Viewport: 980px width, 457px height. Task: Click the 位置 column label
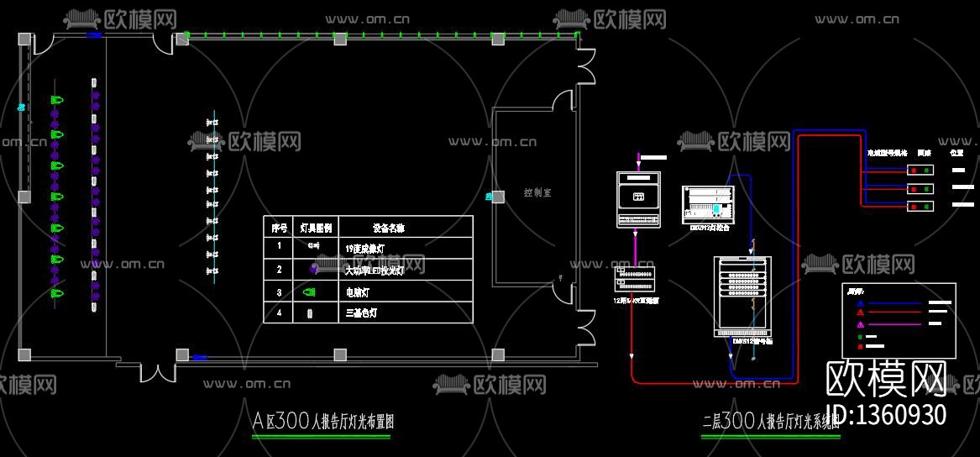click(x=956, y=152)
